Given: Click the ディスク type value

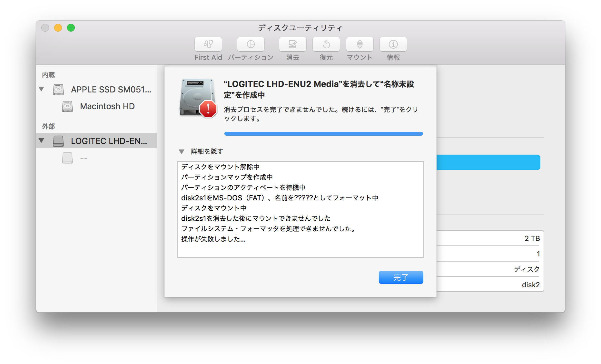Looking at the screenshot, I should click(527, 269).
